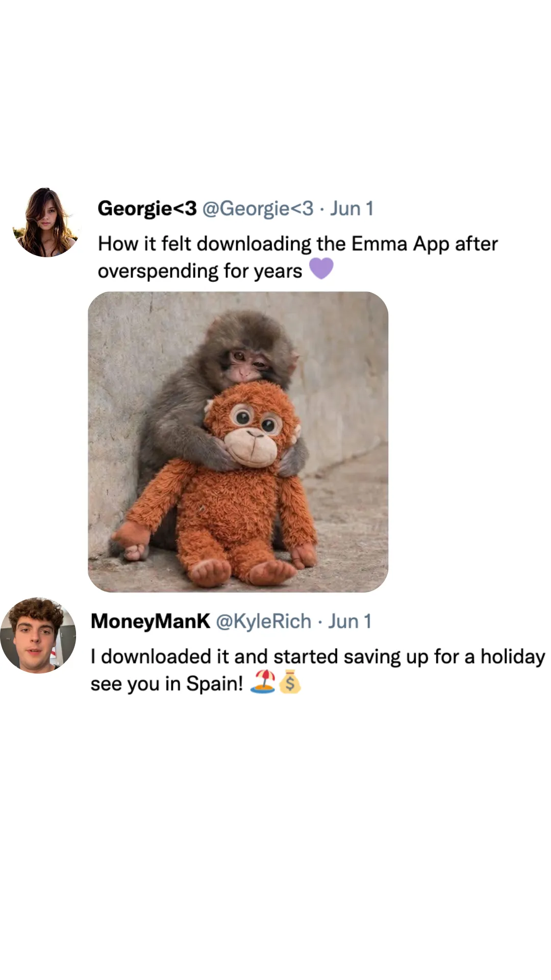Click the MoneyManK display name
Viewport: 551px width, 980px height.
150,621
